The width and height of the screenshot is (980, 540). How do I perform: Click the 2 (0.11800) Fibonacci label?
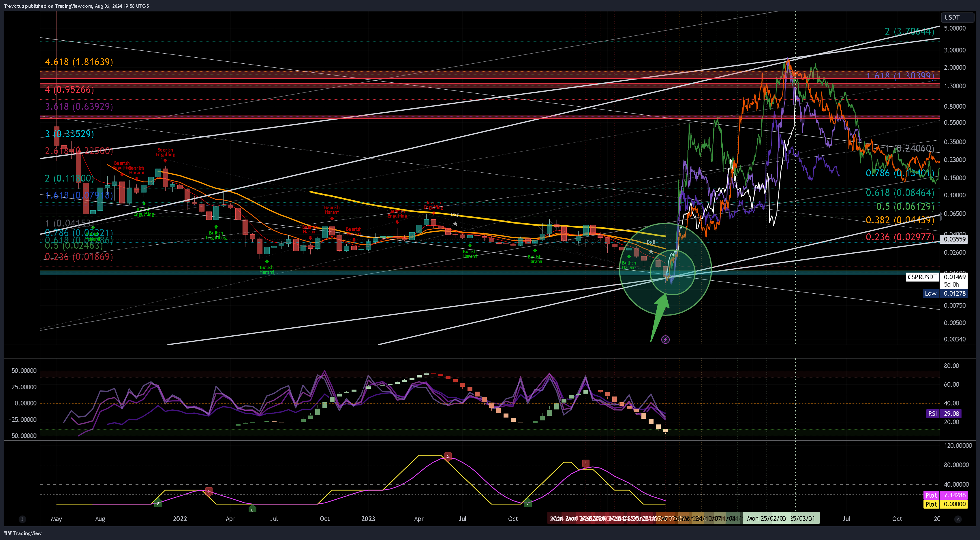point(69,178)
